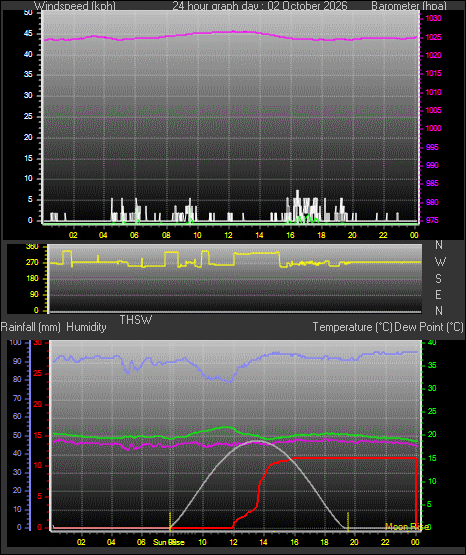Click the 25 value on the windspeed axis
466x555 pixels.
pyautogui.click(x=28, y=116)
